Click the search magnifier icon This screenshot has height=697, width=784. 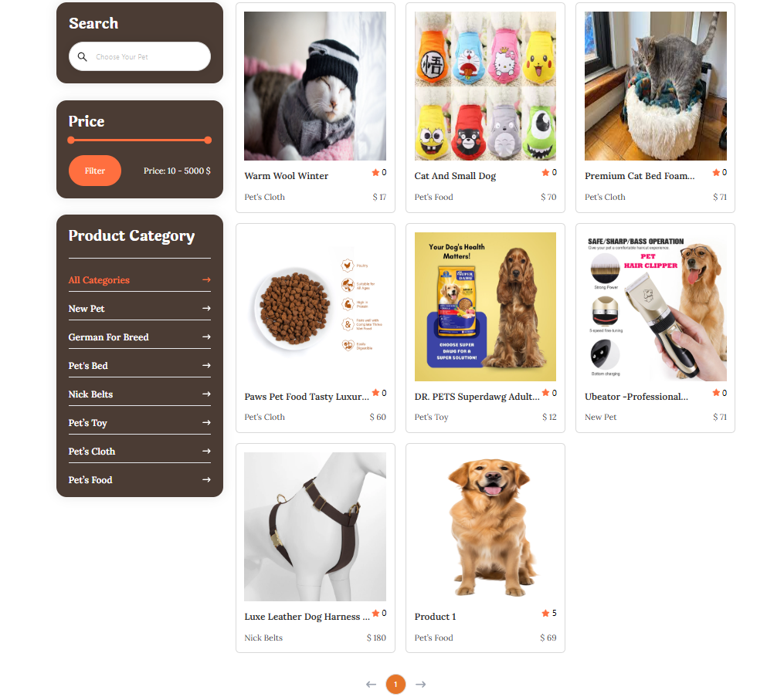click(82, 56)
